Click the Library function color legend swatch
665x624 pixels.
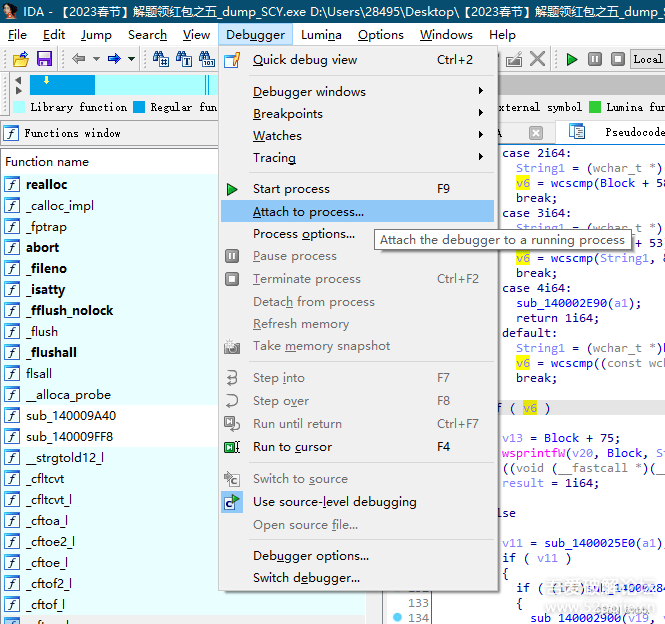19,107
